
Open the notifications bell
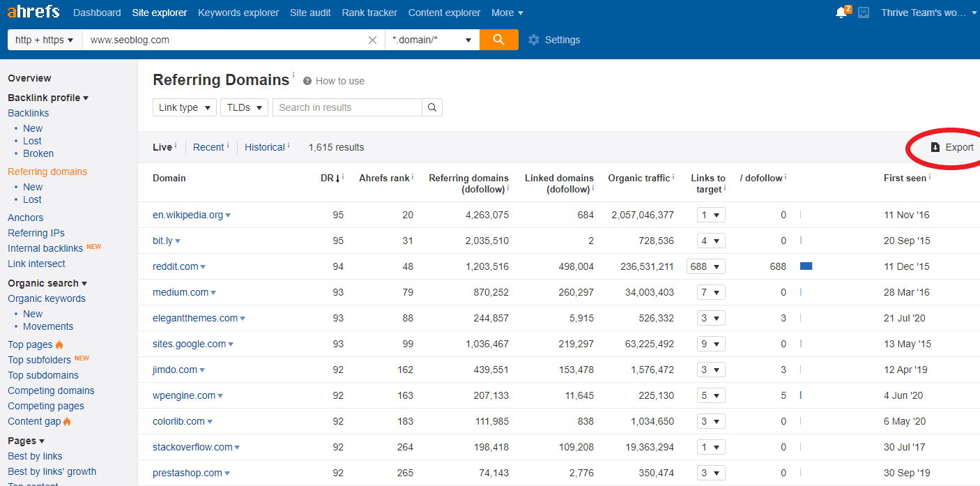coord(841,13)
